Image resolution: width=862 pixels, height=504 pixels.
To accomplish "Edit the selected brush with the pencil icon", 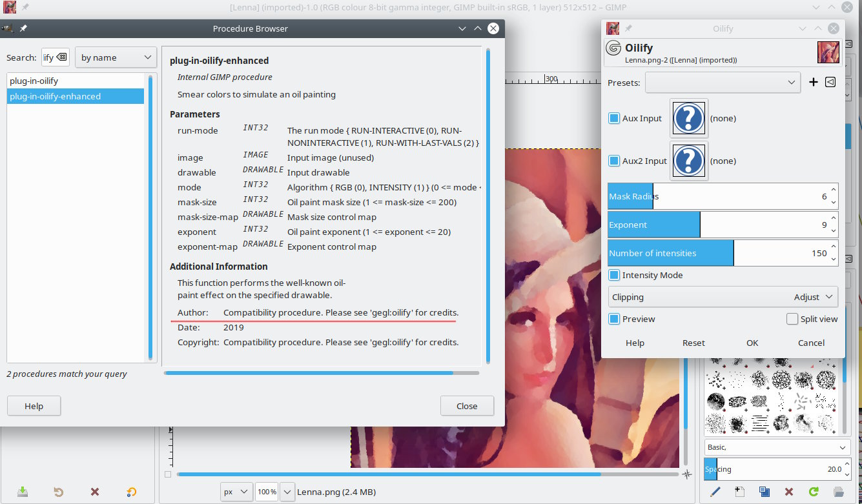I will (715, 492).
